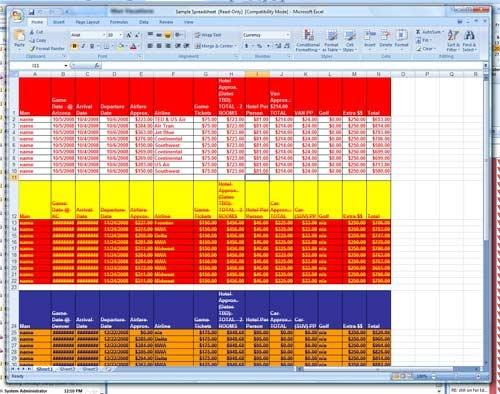The height and width of the screenshot is (394, 500).
Task: Click the Paste icon in Clipboard
Action: [x=19, y=36]
